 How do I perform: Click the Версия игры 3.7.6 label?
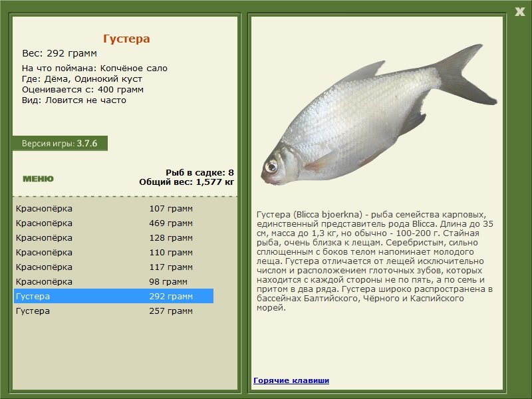60,143
